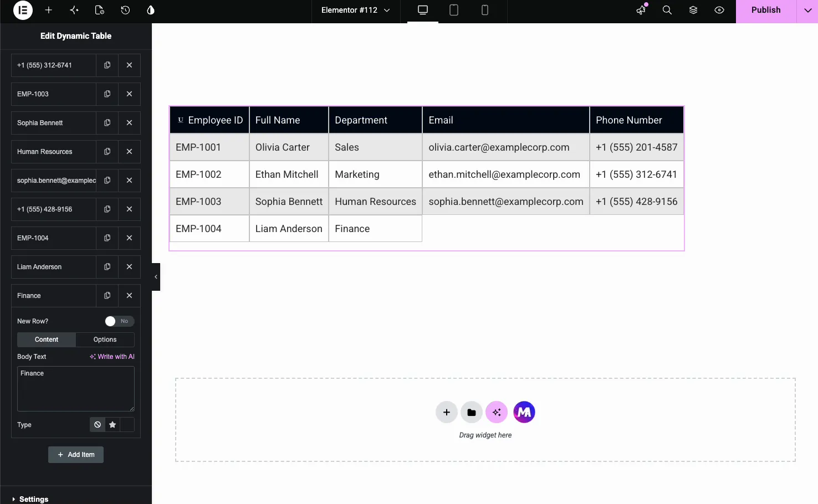Open revision history icon
This screenshot has height=504, width=818.
coord(125,10)
